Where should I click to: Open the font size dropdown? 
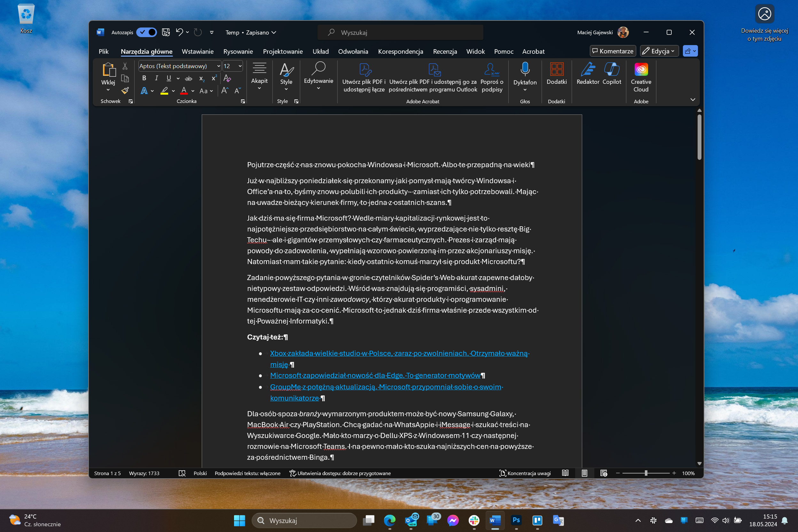coord(240,66)
